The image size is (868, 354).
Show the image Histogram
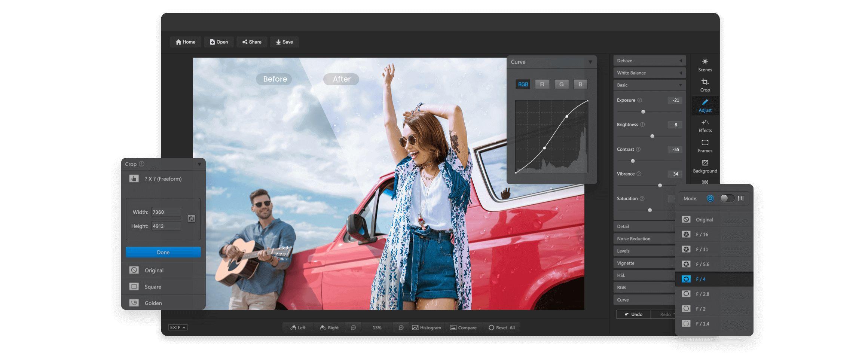[x=426, y=327]
